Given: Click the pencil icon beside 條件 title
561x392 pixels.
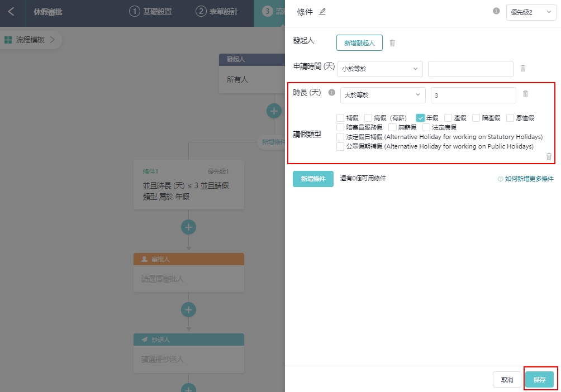Looking at the screenshot, I should [x=322, y=12].
